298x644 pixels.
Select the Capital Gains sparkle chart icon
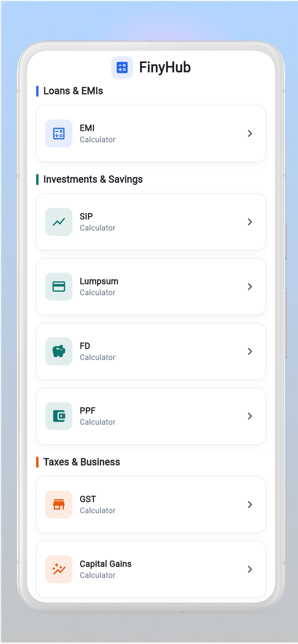pos(58,570)
